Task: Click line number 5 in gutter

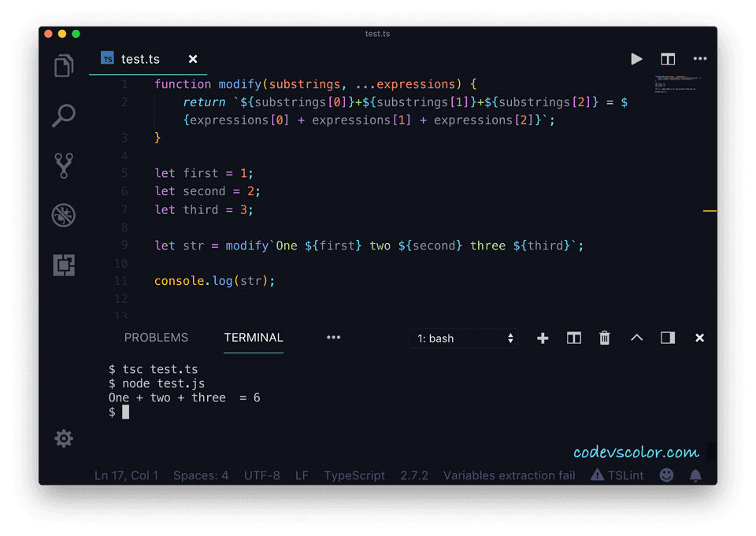Action: [x=124, y=173]
